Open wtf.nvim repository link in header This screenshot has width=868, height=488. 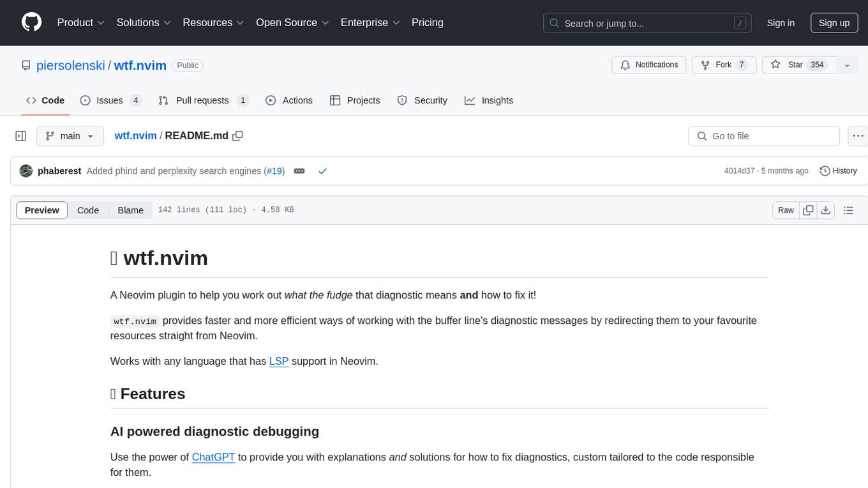(140, 65)
